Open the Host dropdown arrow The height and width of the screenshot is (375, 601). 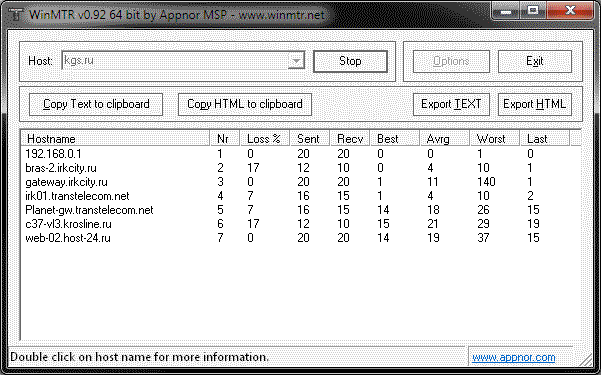(296, 61)
